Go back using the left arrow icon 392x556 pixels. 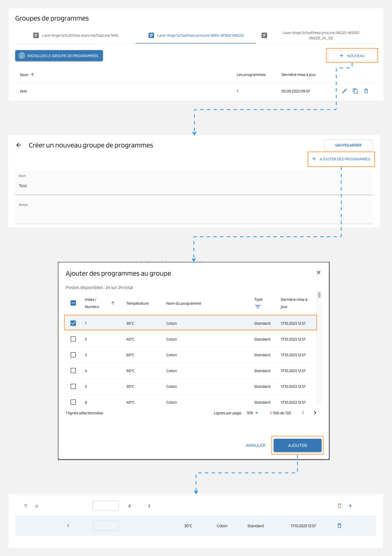(19, 145)
